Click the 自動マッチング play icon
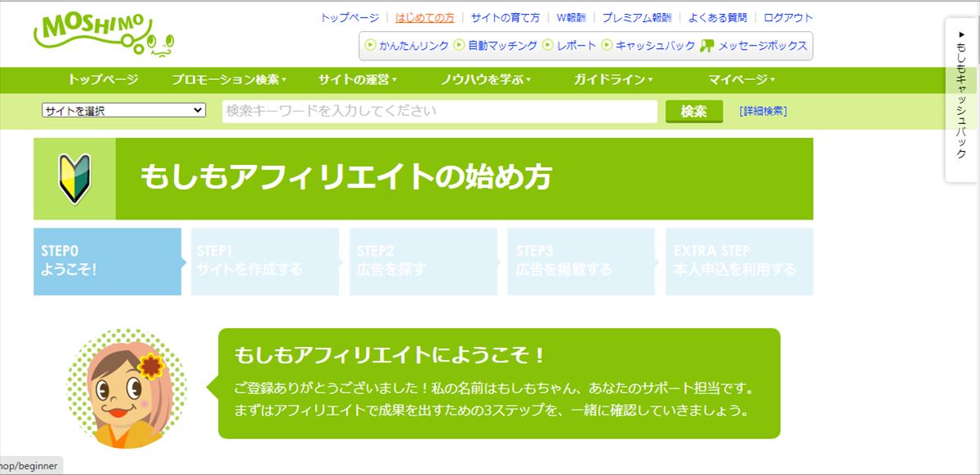The width and height of the screenshot is (980, 475). [x=459, y=46]
